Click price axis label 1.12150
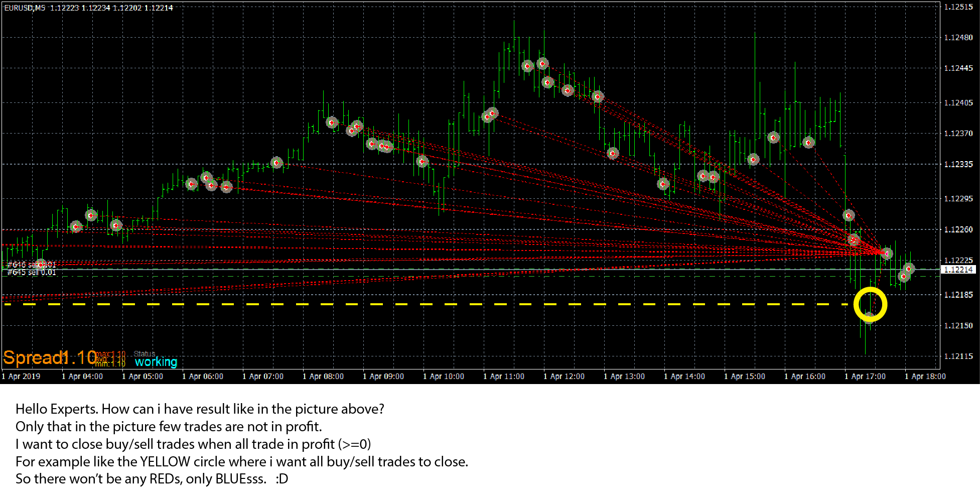980x498 pixels. point(958,325)
